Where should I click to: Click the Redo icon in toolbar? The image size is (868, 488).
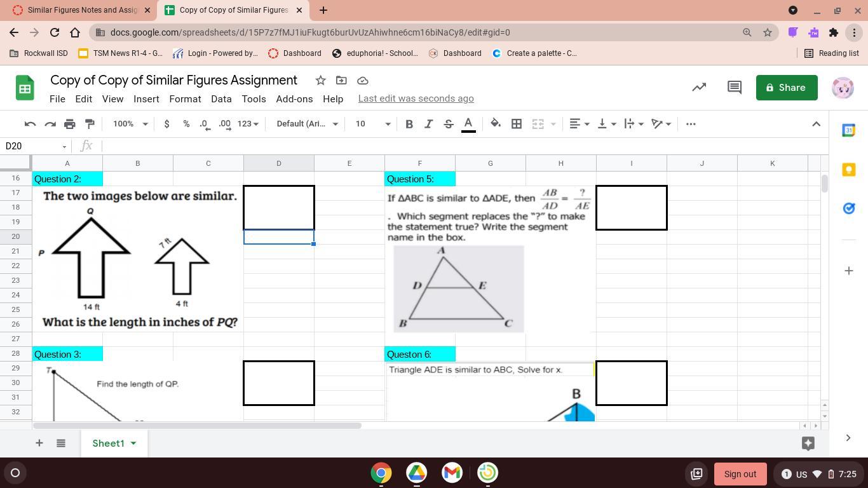tap(50, 124)
